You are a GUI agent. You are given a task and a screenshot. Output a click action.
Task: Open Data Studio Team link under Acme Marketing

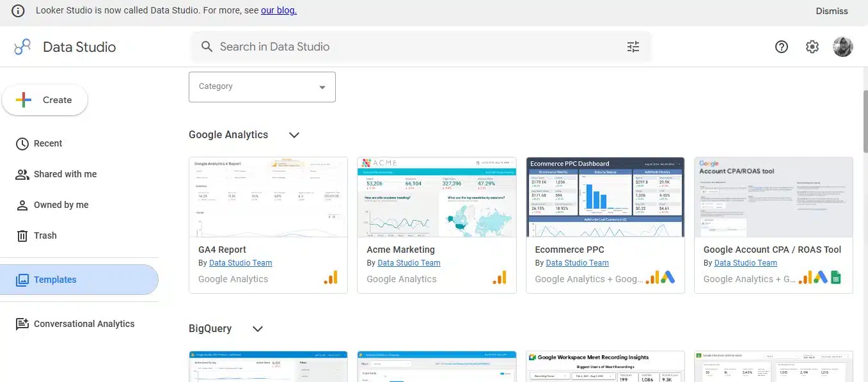tap(409, 263)
